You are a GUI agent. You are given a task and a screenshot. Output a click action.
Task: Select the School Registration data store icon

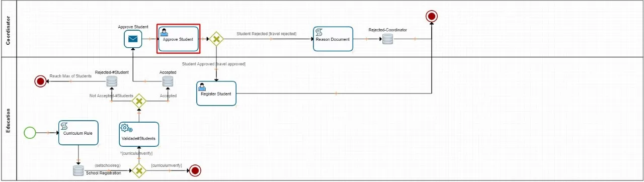click(x=78, y=170)
